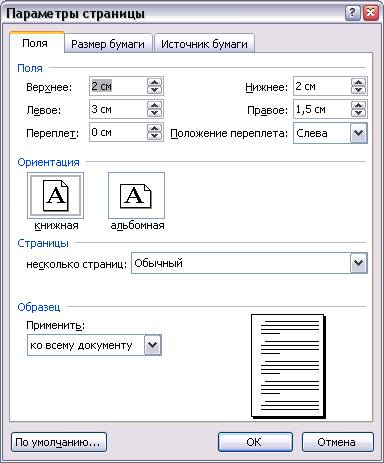Click the page preview thumbnail in Образец
This screenshot has width=384, height=463.
tap(288, 366)
